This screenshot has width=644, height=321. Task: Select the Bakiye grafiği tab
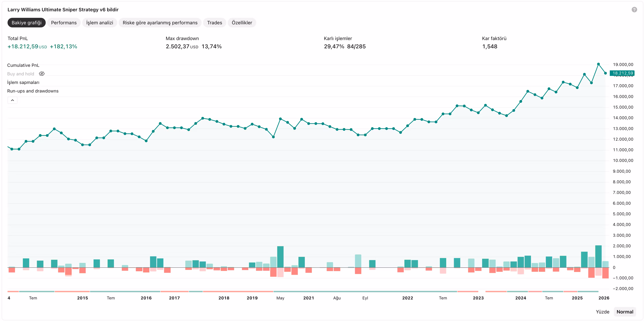[x=27, y=23]
